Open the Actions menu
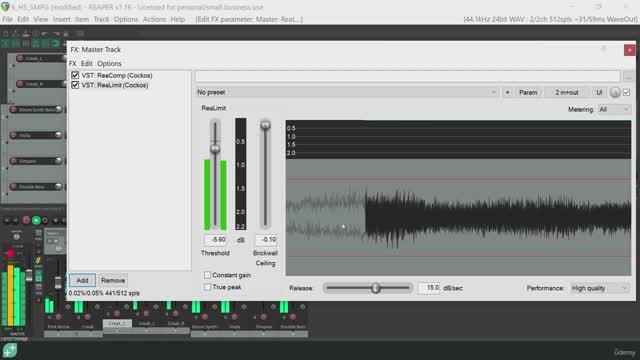The width and height of the screenshot is (640, 360). 154,19
